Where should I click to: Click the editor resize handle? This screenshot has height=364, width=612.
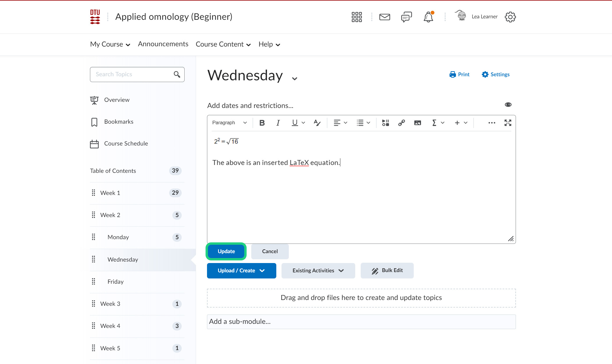point(511,239)
